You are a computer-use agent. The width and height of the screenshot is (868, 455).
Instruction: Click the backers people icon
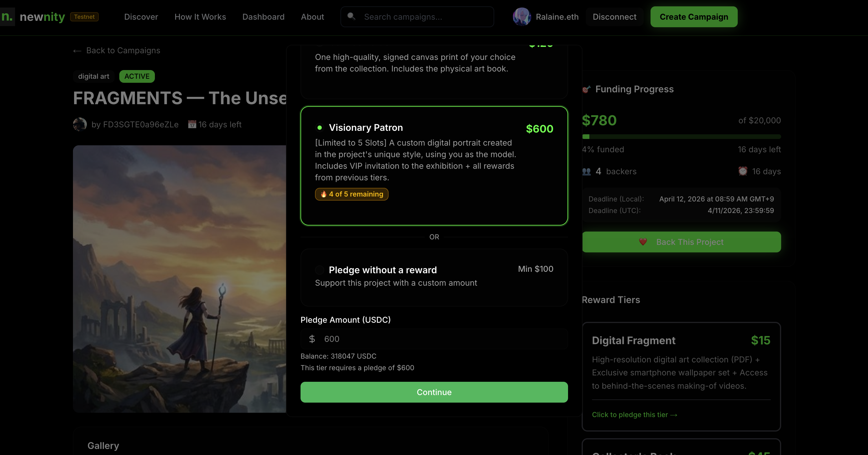pyautogui.click(x=587, y=171)
